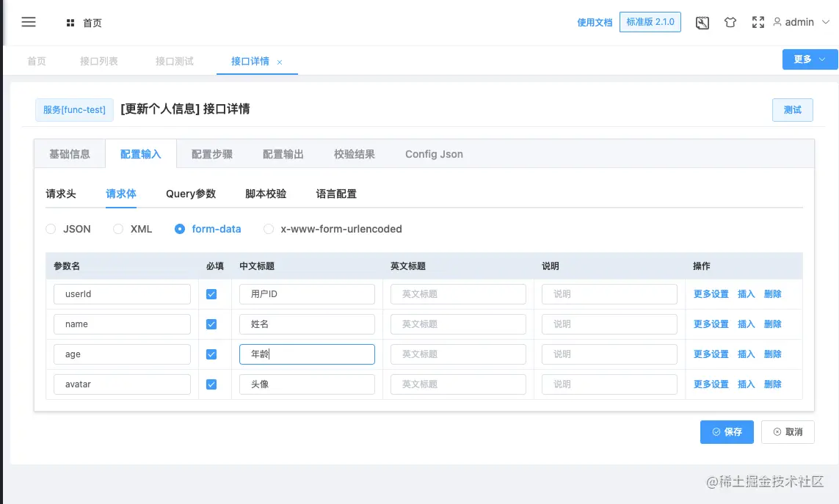
Task: Select the x-www-form-urlencoded radio option
Action: coord(269,229)
